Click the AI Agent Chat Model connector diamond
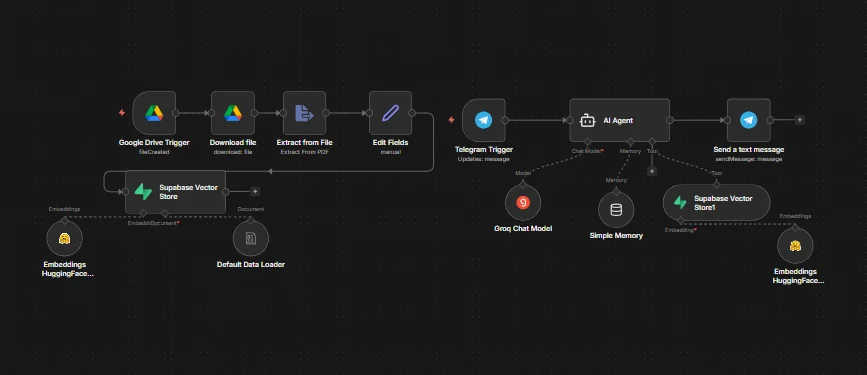 click(x=587, y=142)
